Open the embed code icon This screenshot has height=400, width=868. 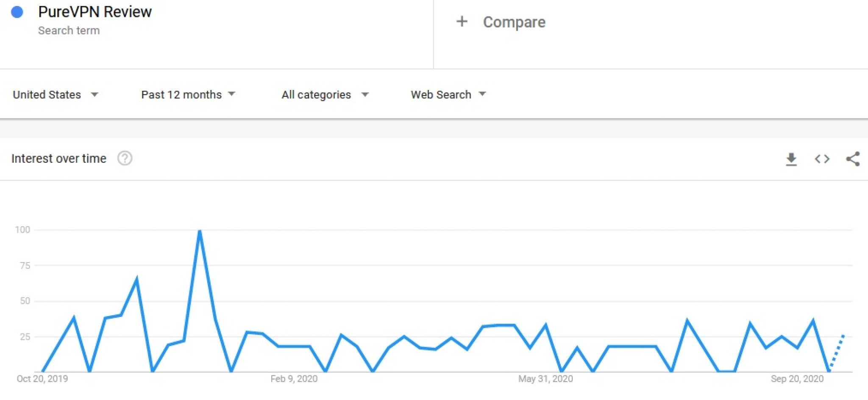click(x=822, y=159)
